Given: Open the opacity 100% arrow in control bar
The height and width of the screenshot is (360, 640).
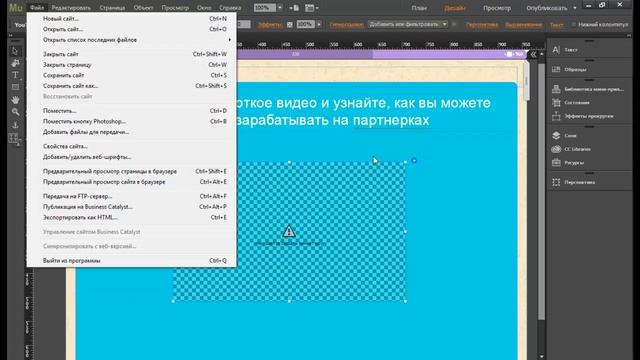Looking at the screenshot, I should click(319, 24).
